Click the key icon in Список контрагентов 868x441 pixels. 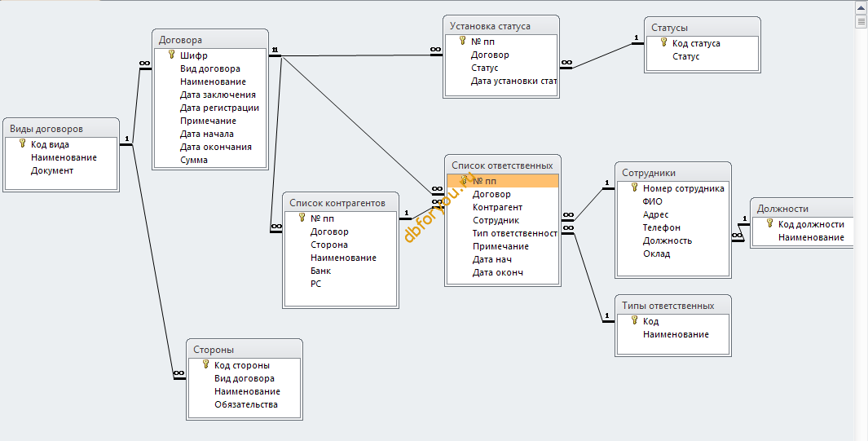[302, 218]
